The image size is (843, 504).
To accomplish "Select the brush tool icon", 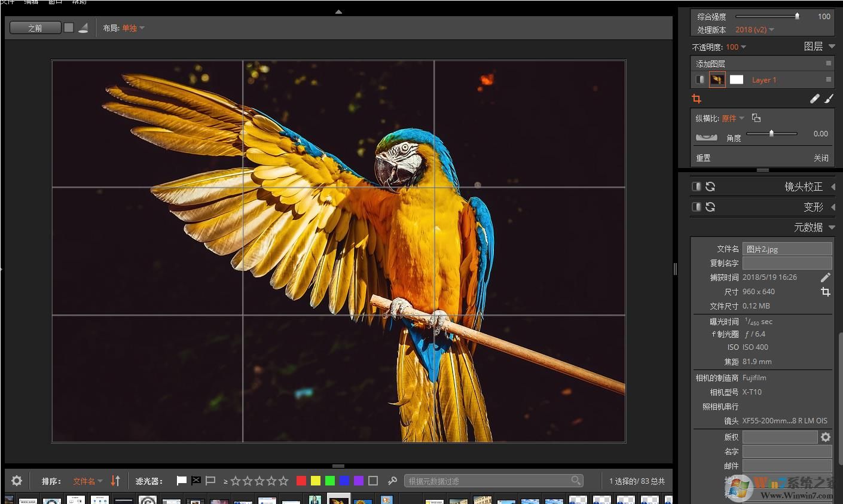I will [829, 98].
